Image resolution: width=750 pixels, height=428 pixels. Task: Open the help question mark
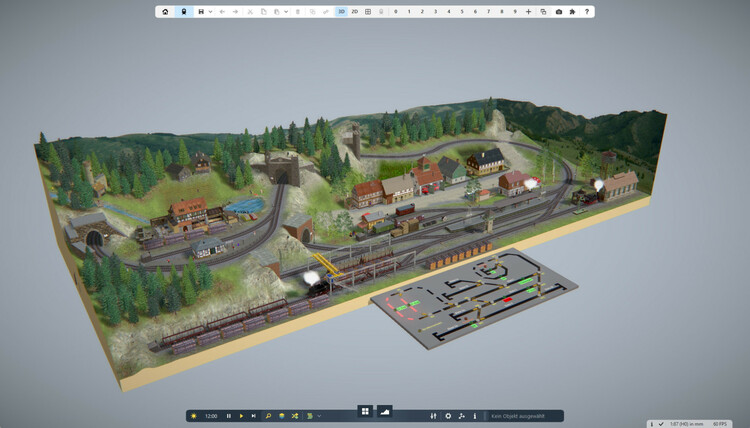point(587,12)
